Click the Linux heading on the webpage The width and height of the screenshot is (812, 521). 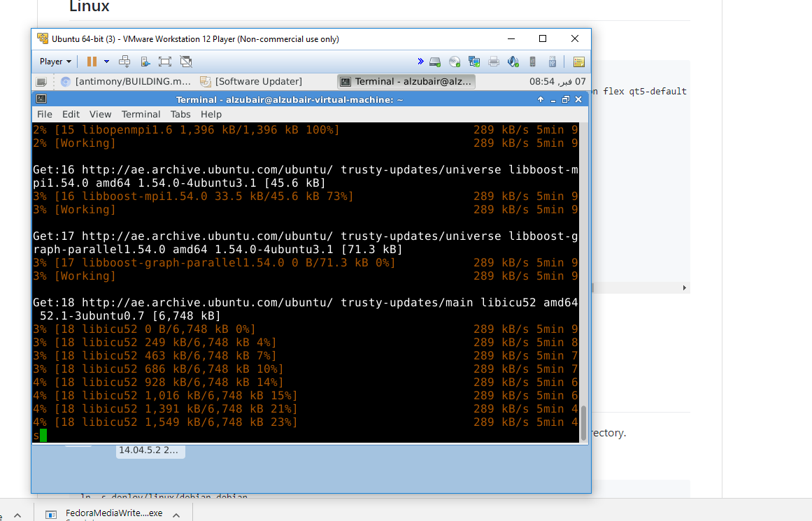click(90, 7)
